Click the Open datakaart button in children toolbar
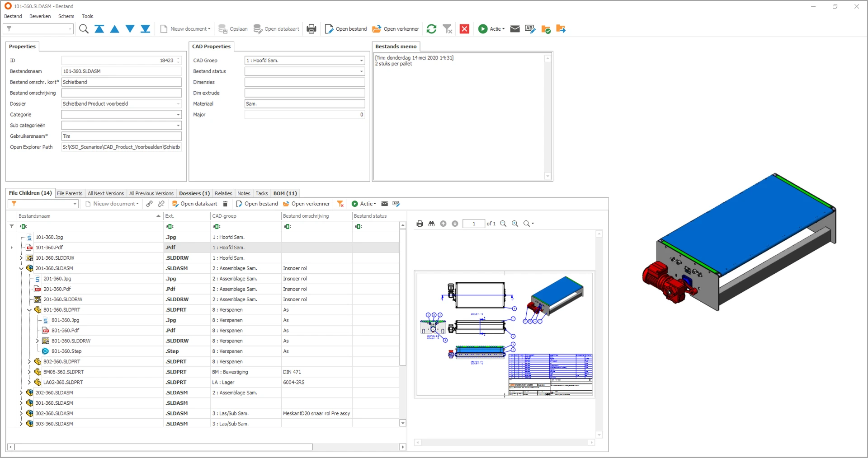 [194, 204]
